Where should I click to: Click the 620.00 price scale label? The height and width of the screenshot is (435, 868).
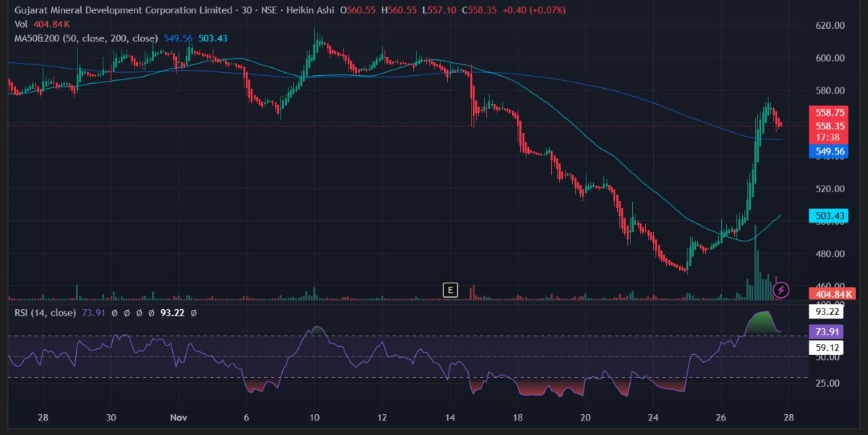click(830, 25)
